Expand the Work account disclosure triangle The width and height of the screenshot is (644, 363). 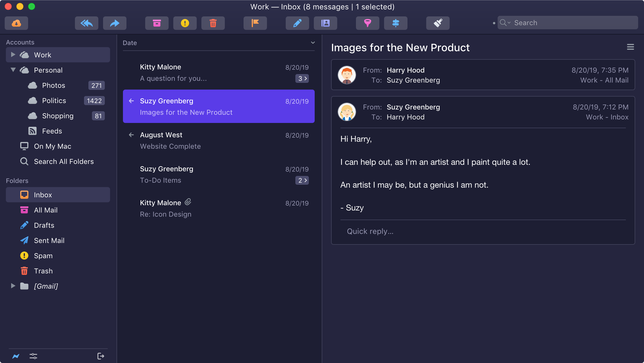point(13,54)
